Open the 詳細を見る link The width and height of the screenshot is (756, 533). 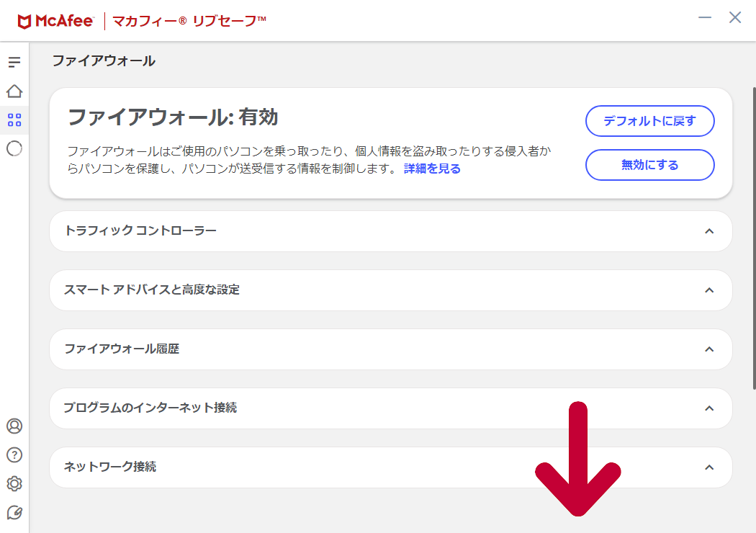click(432, 169)
